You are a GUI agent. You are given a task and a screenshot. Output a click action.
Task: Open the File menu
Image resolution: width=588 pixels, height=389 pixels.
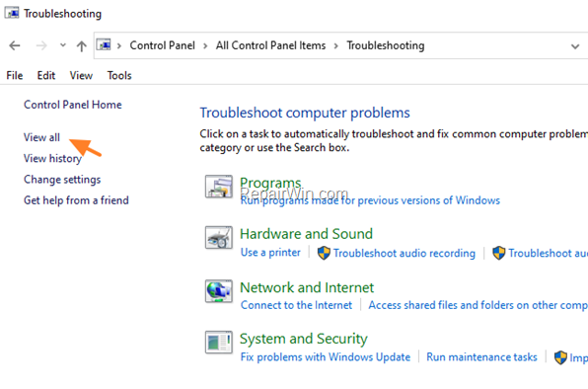click(15, 75)
